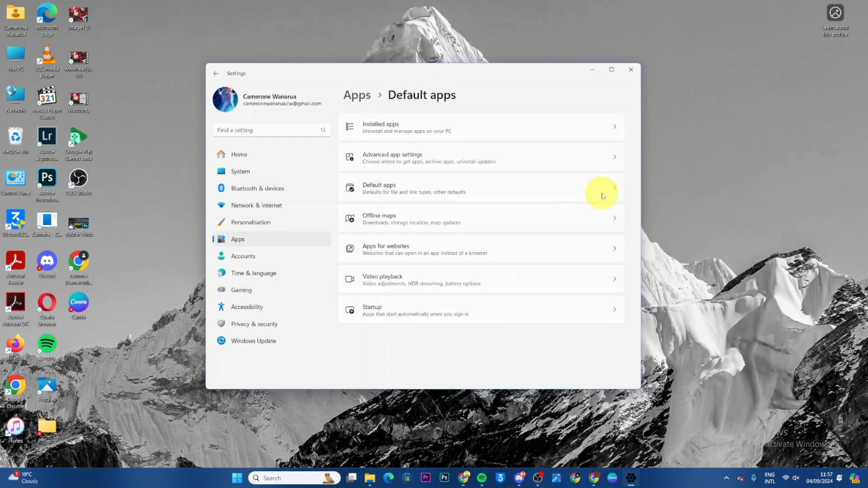Open the Cameron Wanarua account profile
Screen dimensions: 868x488
[x=267, y=100]
